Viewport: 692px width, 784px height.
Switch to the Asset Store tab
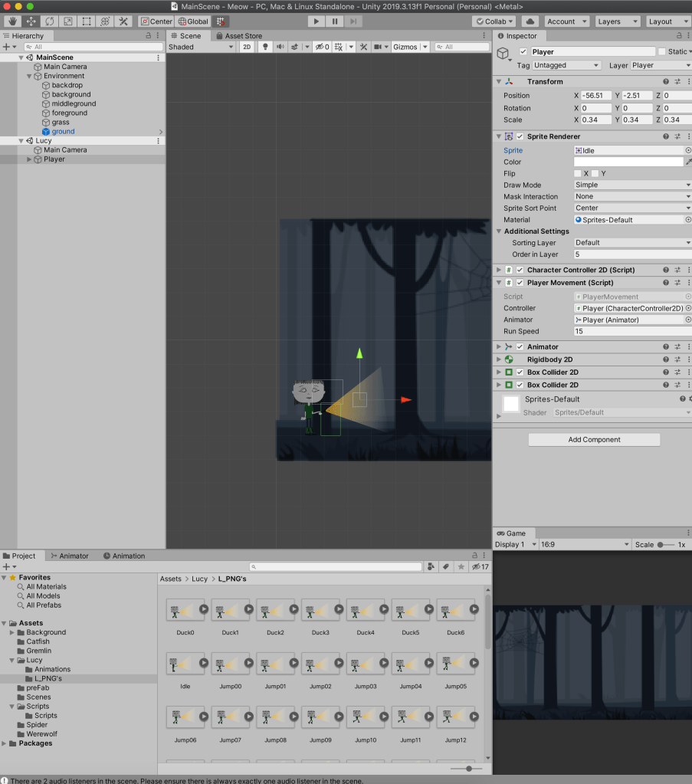coord(238,36)
